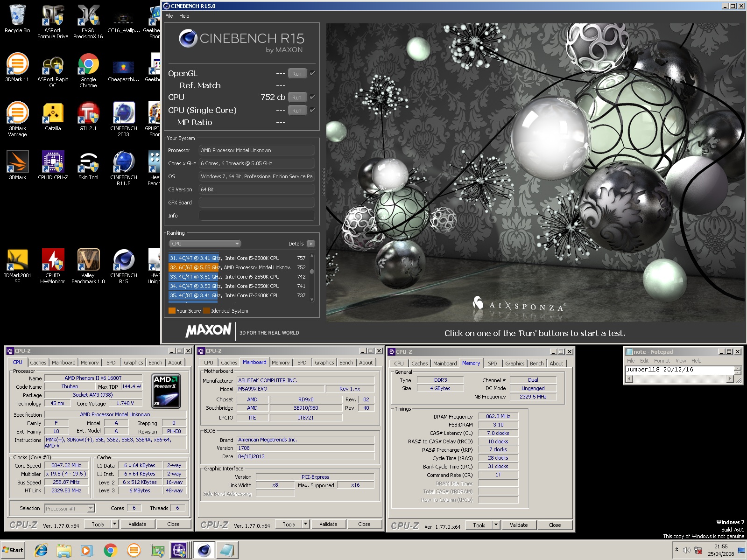The image size is (747, 560).
Task: Open 3DMark2001 SE shortcut
Action: [17, 267]
